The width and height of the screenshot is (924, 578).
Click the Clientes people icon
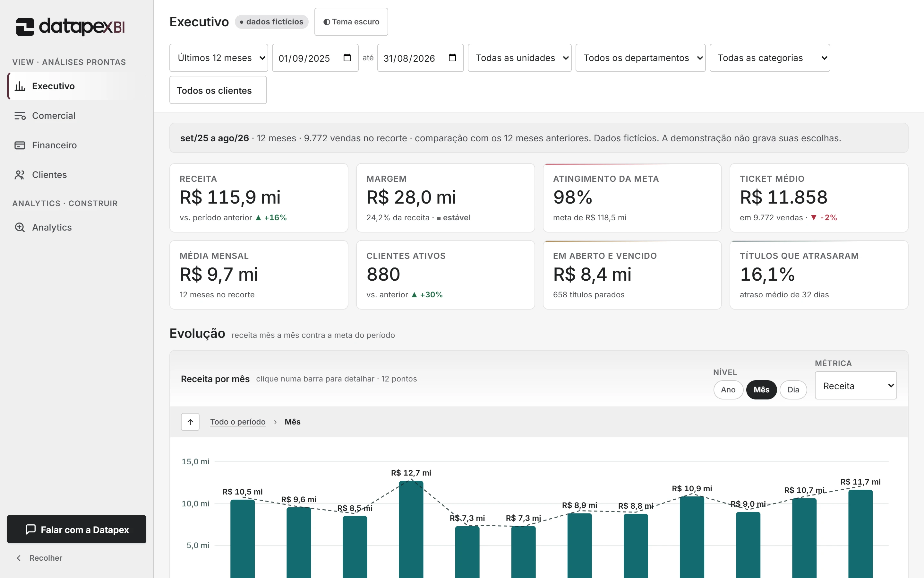(20, 175)
